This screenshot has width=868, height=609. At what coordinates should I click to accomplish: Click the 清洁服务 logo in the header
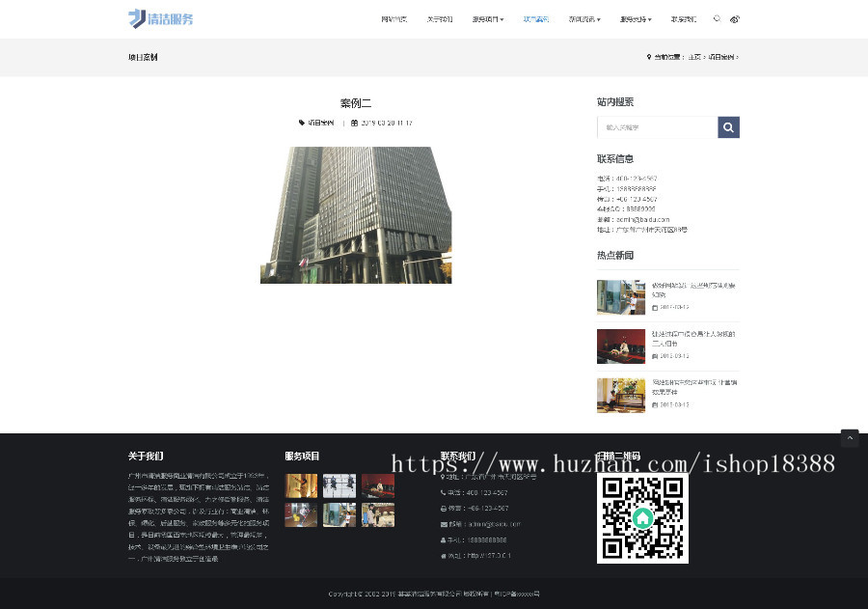tap(160, 18)
